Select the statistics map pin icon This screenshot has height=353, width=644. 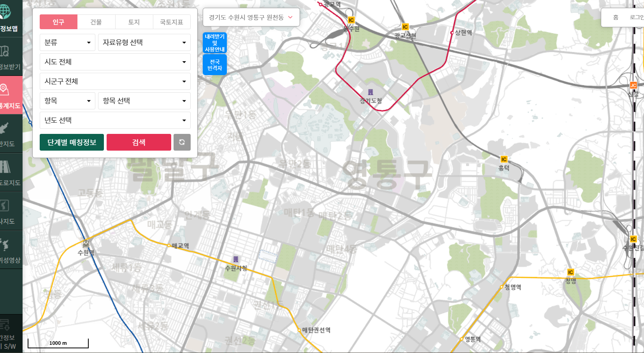click(x=4, y=90)
